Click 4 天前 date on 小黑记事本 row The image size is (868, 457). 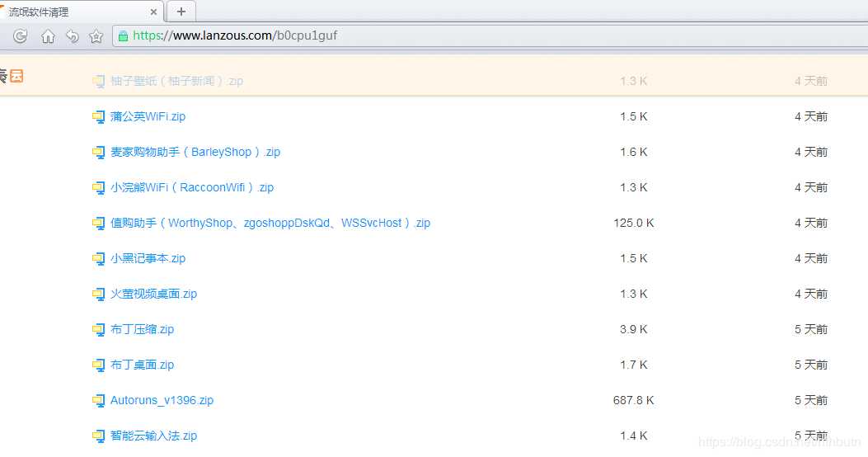[811, 258]
